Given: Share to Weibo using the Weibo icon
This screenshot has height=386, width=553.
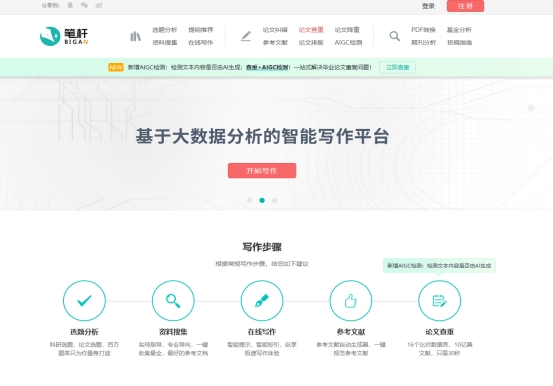Looking at the screenshot, I should 99,5.
